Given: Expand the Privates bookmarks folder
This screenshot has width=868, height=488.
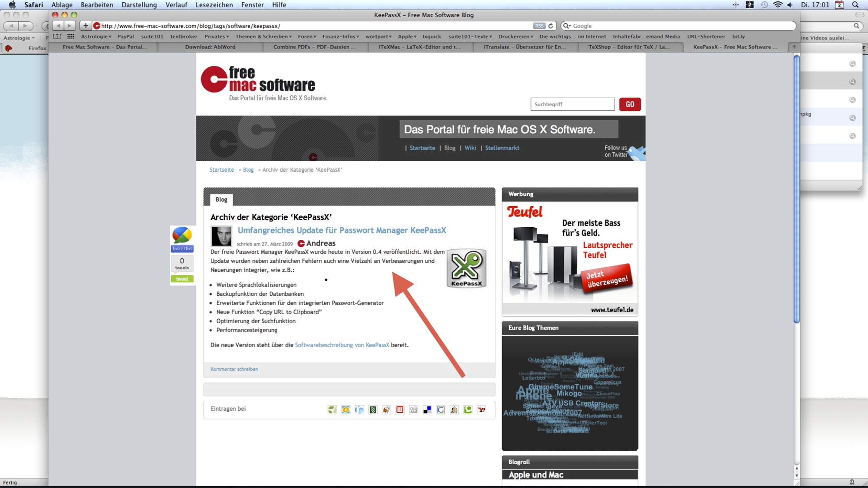Looking at the screenshot, I should coord(217,36).
